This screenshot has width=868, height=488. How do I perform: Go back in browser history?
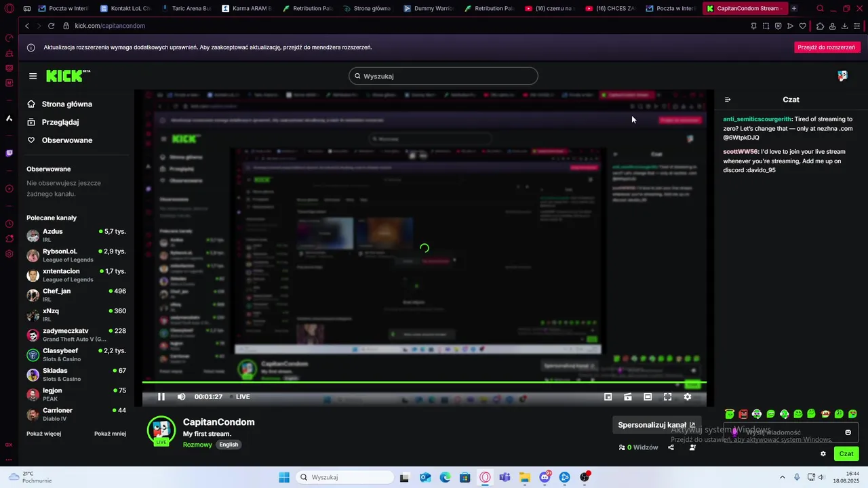[27, 26]
